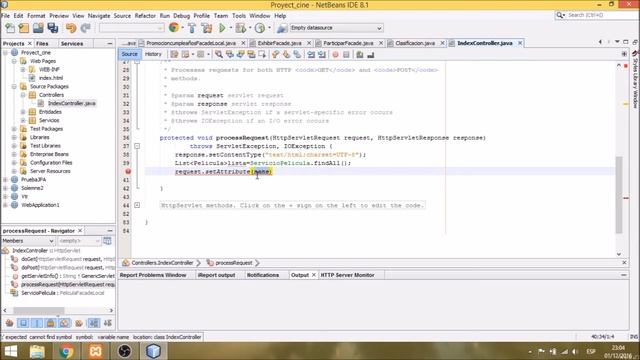Toggle Sort by Name in Navigator
Image resolution: width=640 pixels, height=360 pixels.
click(x=94, y=323)
